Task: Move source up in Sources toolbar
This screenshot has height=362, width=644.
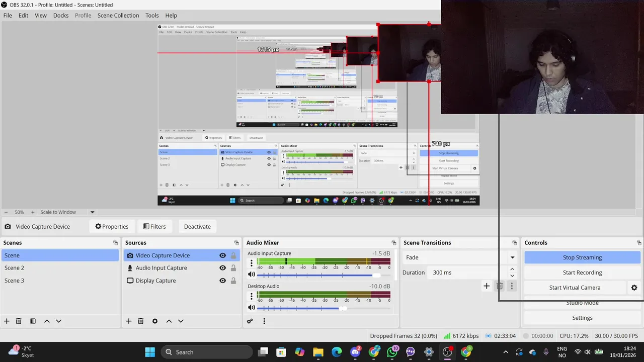Action: click(169, 321)
